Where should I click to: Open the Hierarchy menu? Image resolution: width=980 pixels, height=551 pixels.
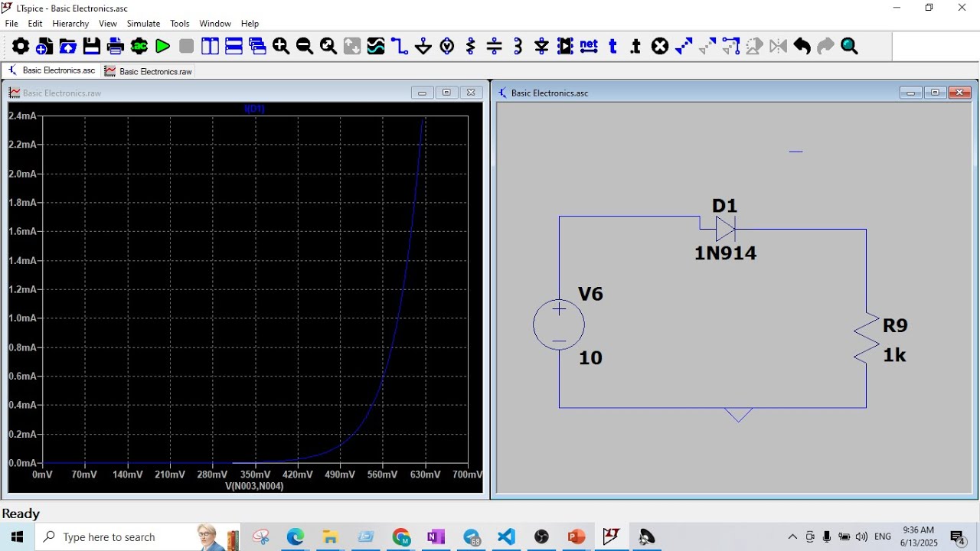click(70, 24)
